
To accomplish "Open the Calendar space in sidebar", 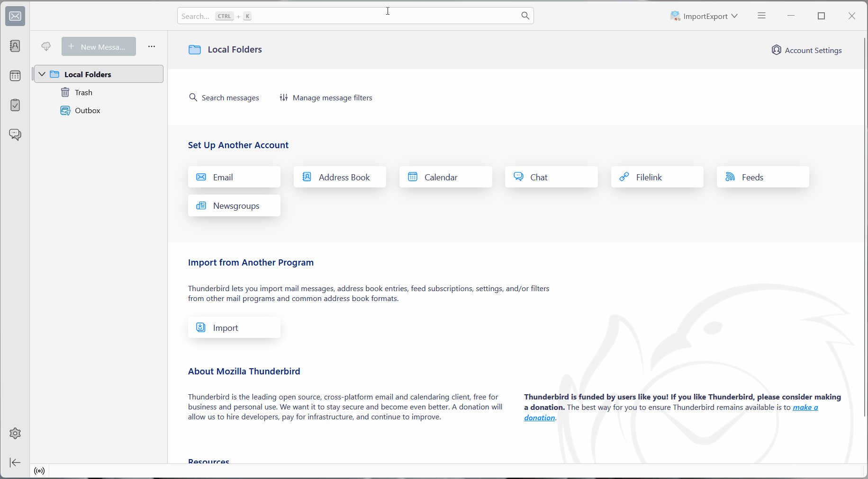I will point(15,76).
